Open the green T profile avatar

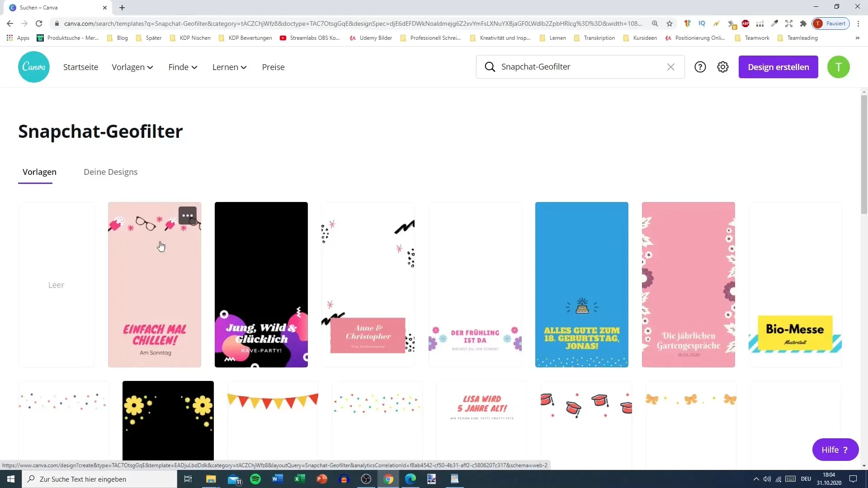[x=839, y=67]
